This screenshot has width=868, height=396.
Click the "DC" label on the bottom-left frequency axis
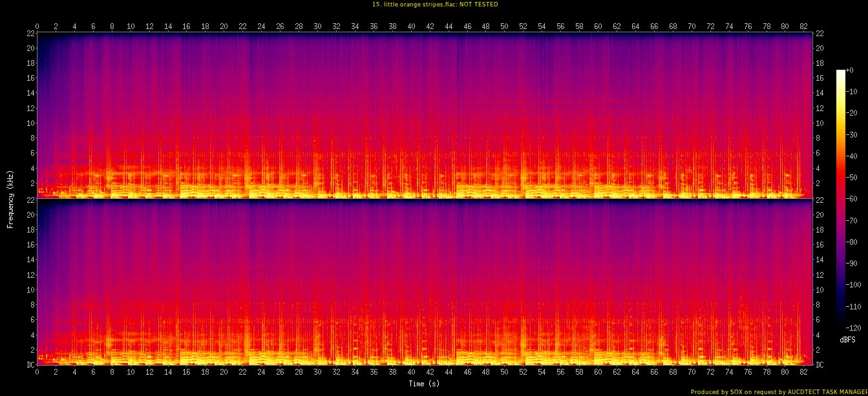[x=29, y=365]
